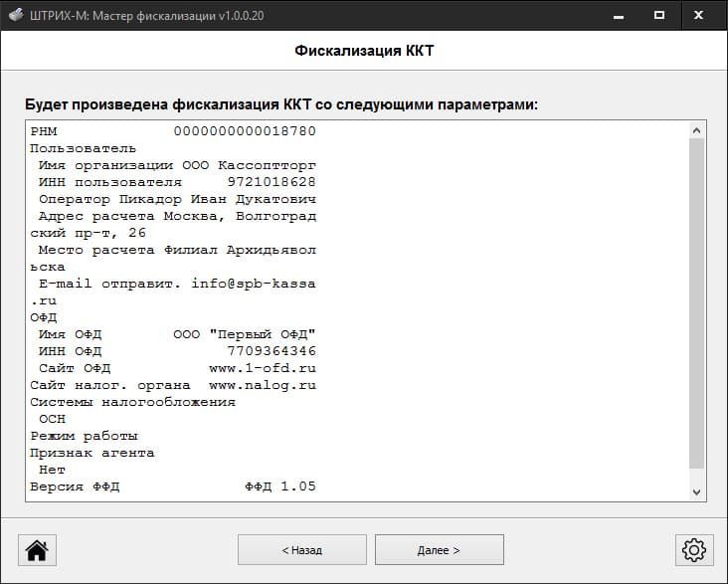
Task: Go back with the '< Назад' button
Action: point(302,550)
